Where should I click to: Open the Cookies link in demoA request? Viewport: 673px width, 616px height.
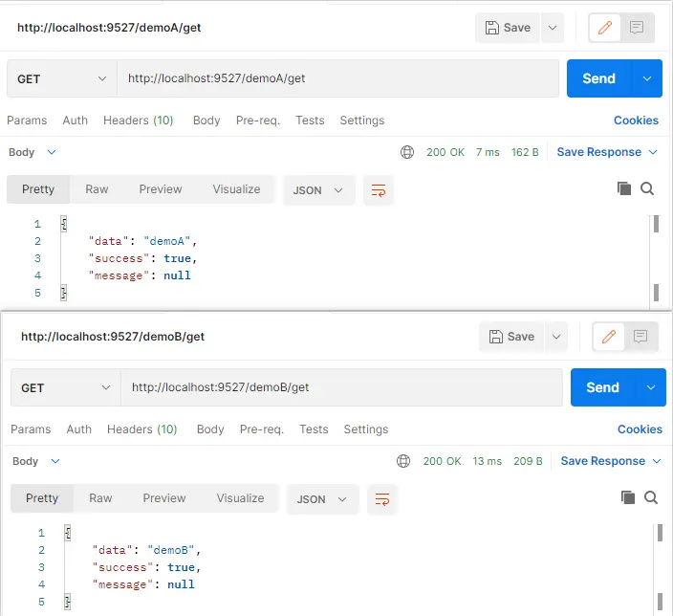coord(636,121)
